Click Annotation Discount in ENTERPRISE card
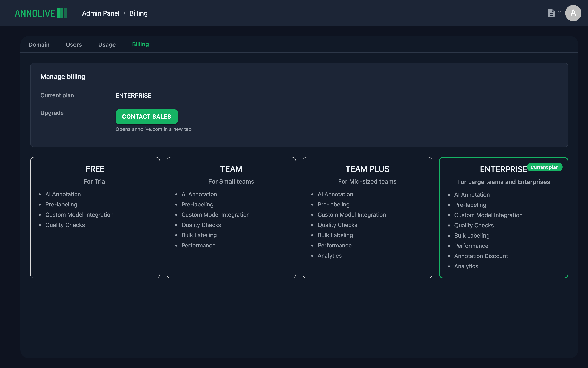Viewport: 588px width, 368px height. click(481, 256)
